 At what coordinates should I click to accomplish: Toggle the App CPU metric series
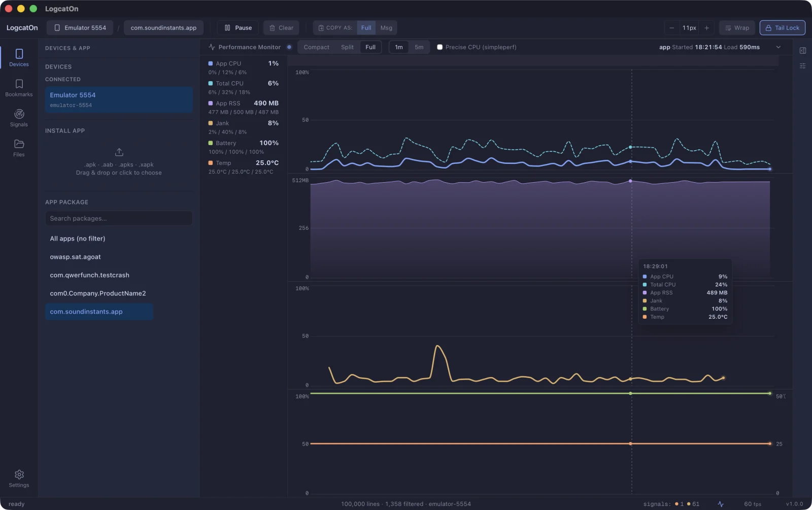[244, 67]
